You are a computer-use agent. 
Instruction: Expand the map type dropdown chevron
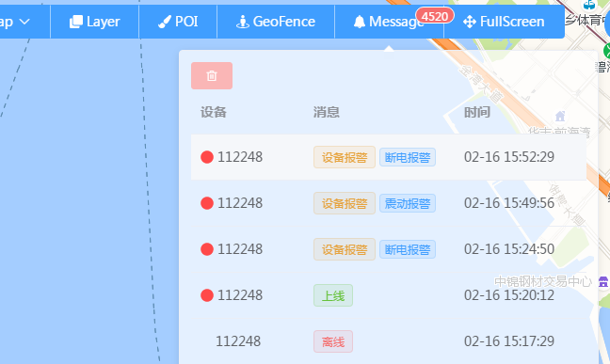pyautogui.click(x=24, y=22)
